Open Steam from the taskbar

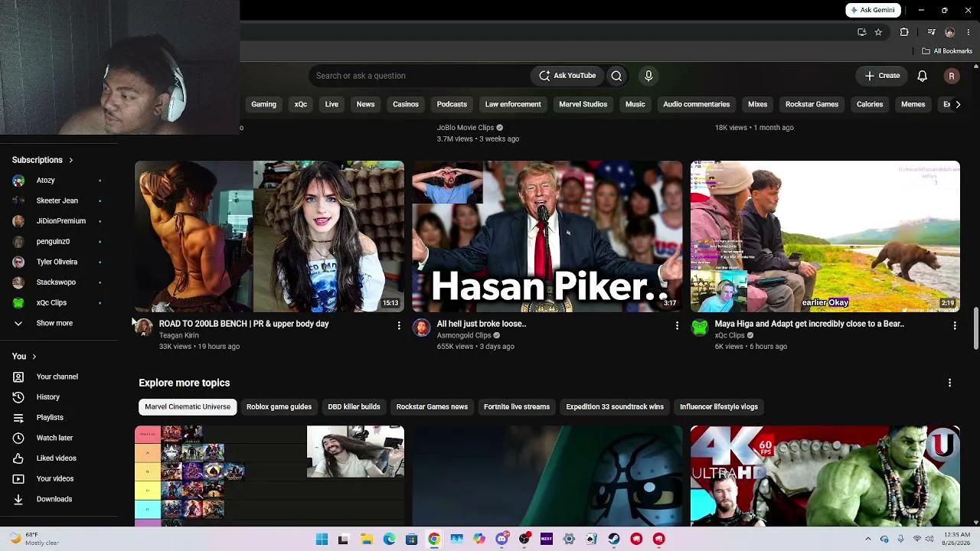(x=614, y=539)
